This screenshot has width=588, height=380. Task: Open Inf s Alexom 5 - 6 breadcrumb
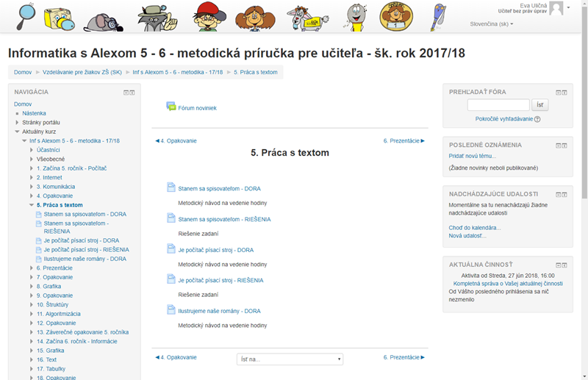pyautogui.click(x=178, y=72)
